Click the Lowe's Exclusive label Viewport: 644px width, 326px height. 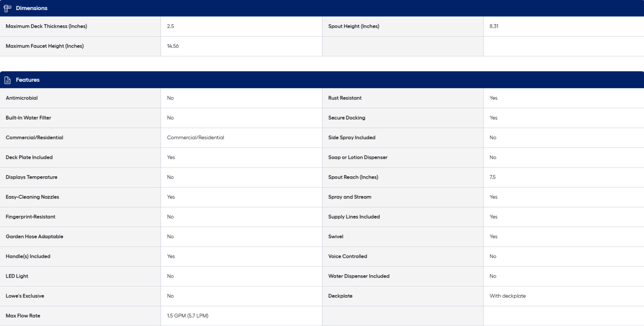point(25,296)
